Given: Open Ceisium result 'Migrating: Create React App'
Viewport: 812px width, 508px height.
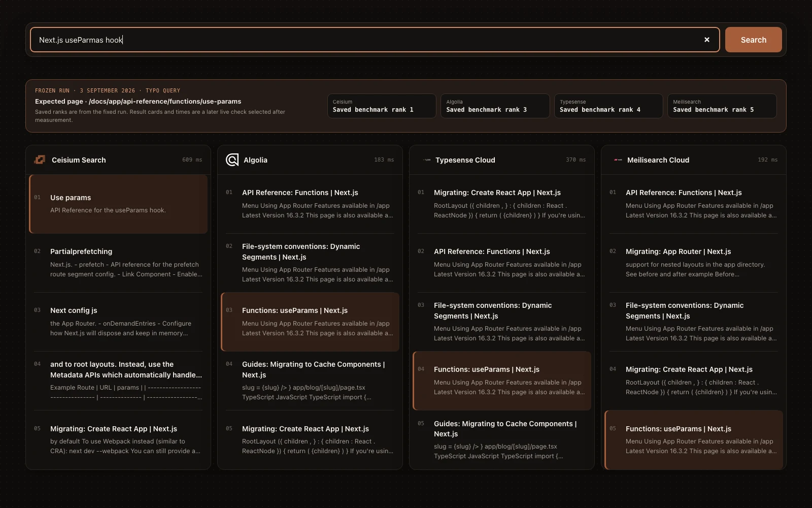Looking at the screenshot, I should point(118,439).
